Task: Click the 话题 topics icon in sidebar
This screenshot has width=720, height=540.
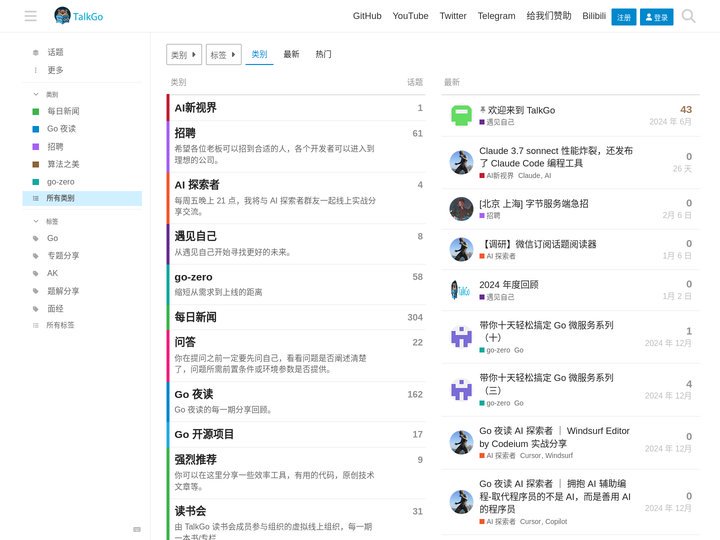Action: [x=35, y=52]
